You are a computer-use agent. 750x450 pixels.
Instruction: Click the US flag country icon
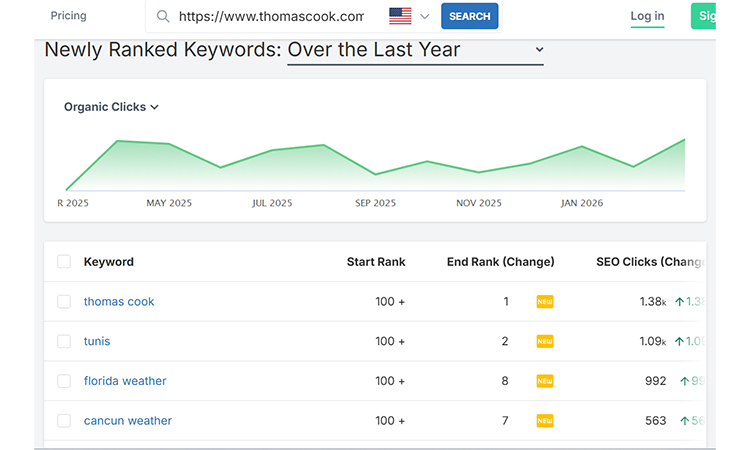pyautogui.click(x=400, y=16)
